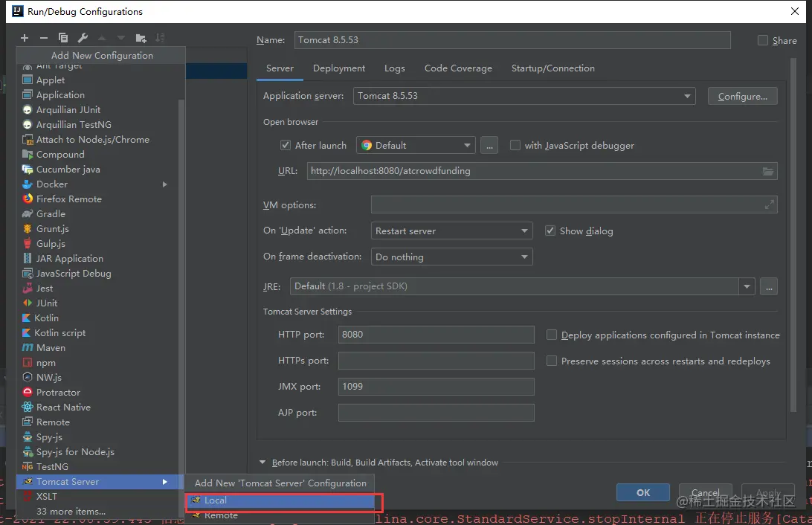
Task: Click the URL input field
Action: [x=542, y=171]
